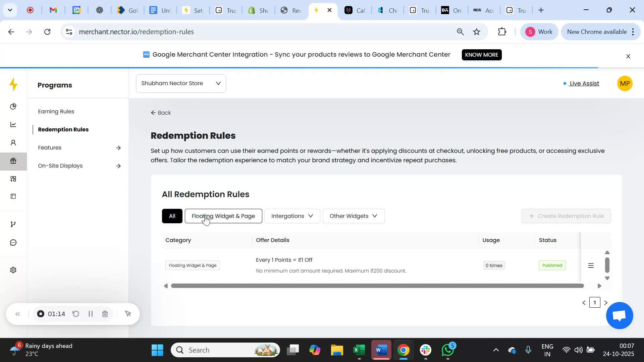Toggle the Other Widgets filter option
This screenshot has height=362, width=644.
[x=353, y=216]
